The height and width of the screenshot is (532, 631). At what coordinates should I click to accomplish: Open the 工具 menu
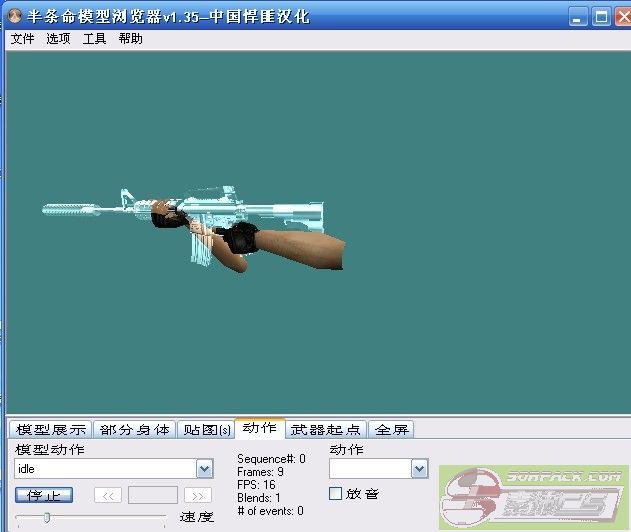point(94,39)
